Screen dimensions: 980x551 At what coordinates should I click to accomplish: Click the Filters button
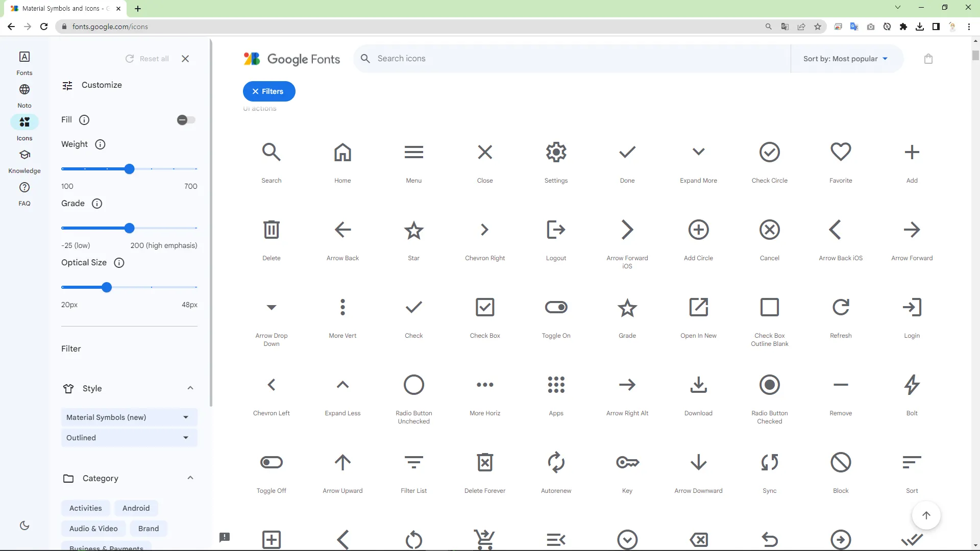coord(269,91)
